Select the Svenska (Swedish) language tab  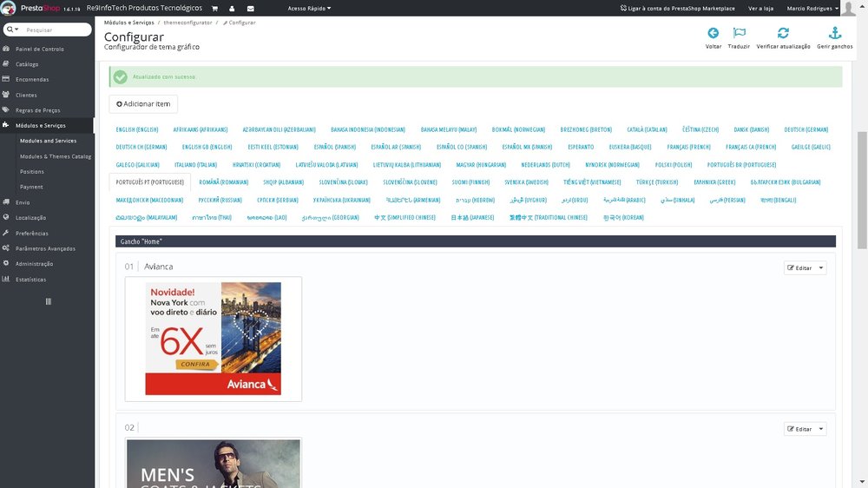pos(526,182)
